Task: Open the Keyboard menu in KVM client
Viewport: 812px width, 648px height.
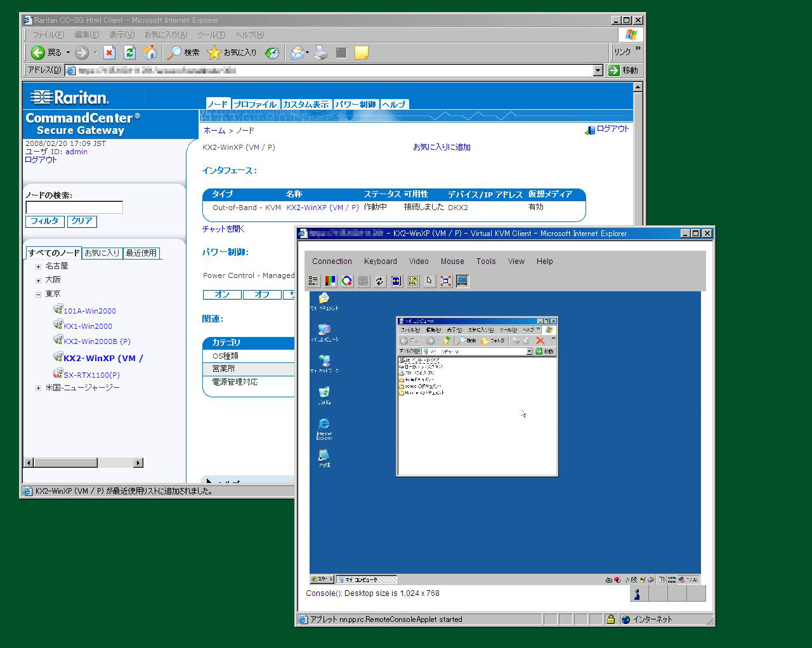Action: coord(380,261)
